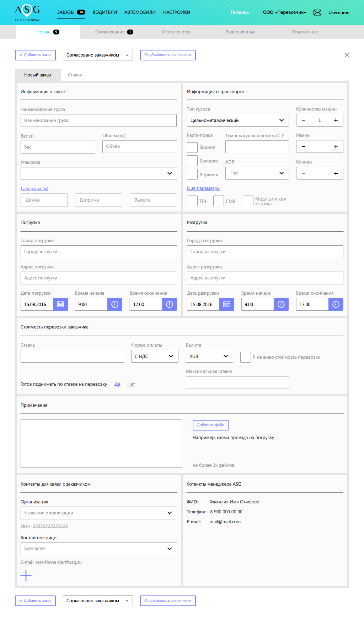Switch to Новые orders tab
Image resolution: width=364 pixels, height=620 pixels.
(48, 32)
